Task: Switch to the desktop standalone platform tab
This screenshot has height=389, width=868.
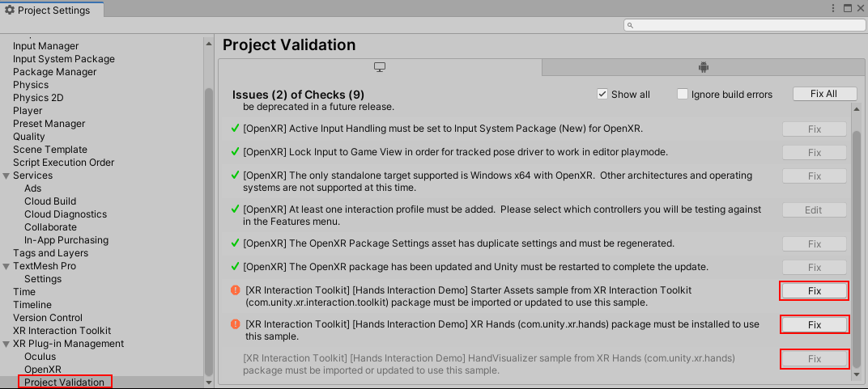Action: [380, 67]
